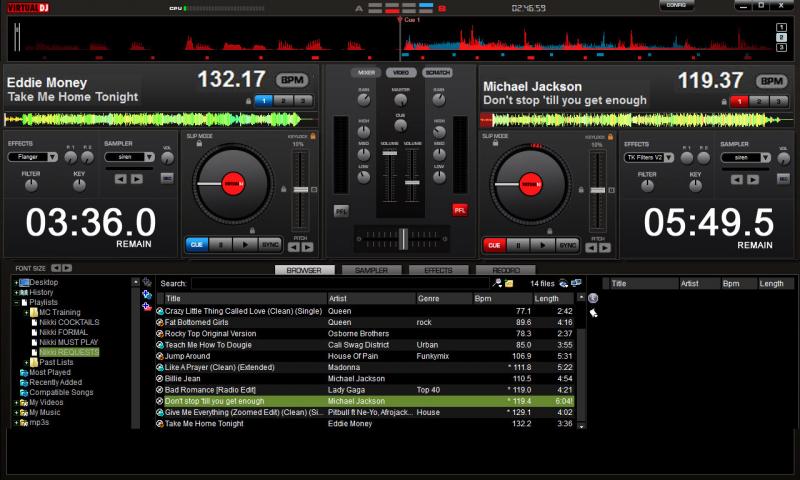Viewport: 800px width, 480px height.
Task: Collapse the Playlists tree node
Action: click(16, 302)
